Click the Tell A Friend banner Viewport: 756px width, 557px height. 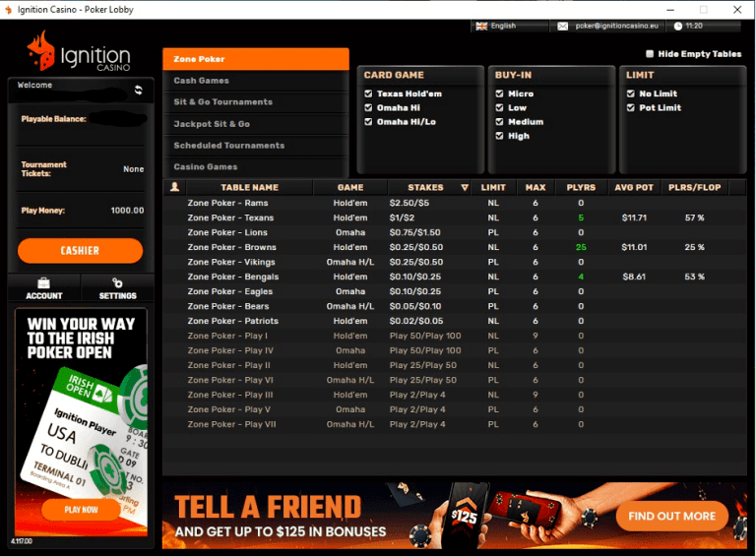pyautogui.click(x=454, y=516)
